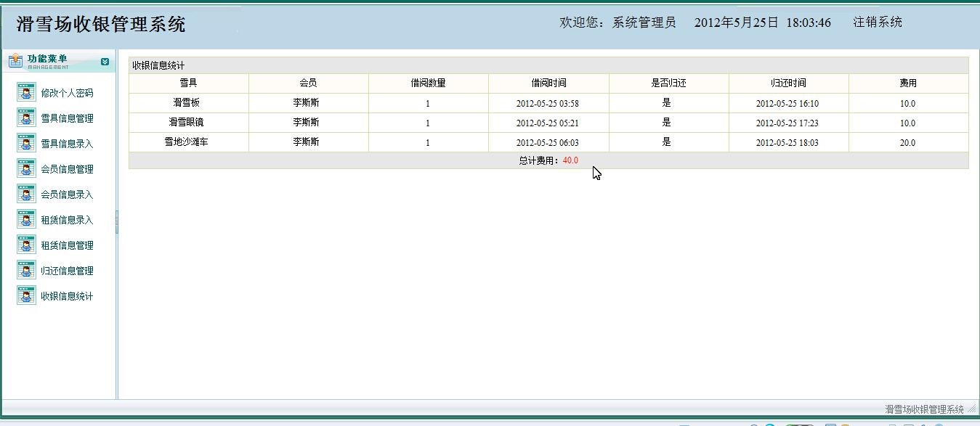
Task: Click the 借阅数量 column header
Action: tap(429, 83)
